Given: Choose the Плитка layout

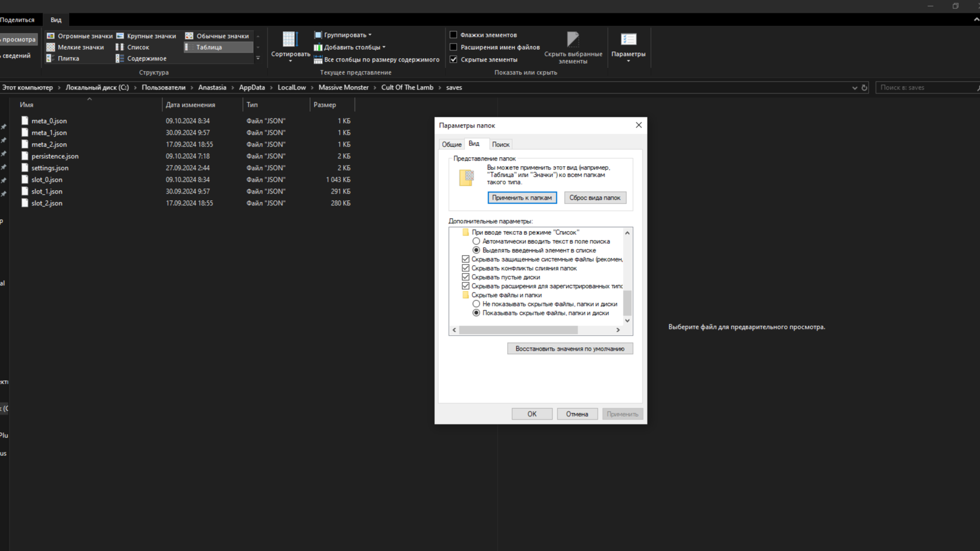Looking at the screenshot, I should pyautogui.click(x=63, y=58).
